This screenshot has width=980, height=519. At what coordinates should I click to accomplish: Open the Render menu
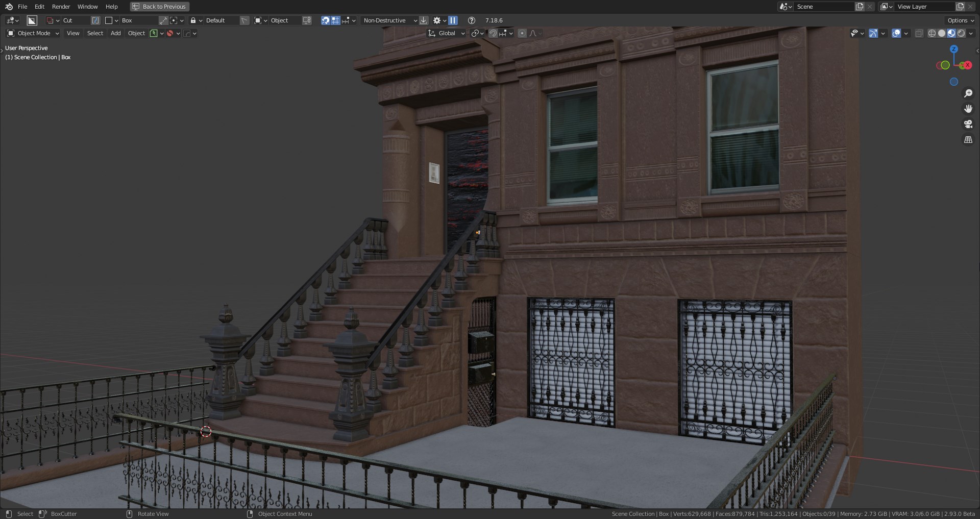coord(61,7)
